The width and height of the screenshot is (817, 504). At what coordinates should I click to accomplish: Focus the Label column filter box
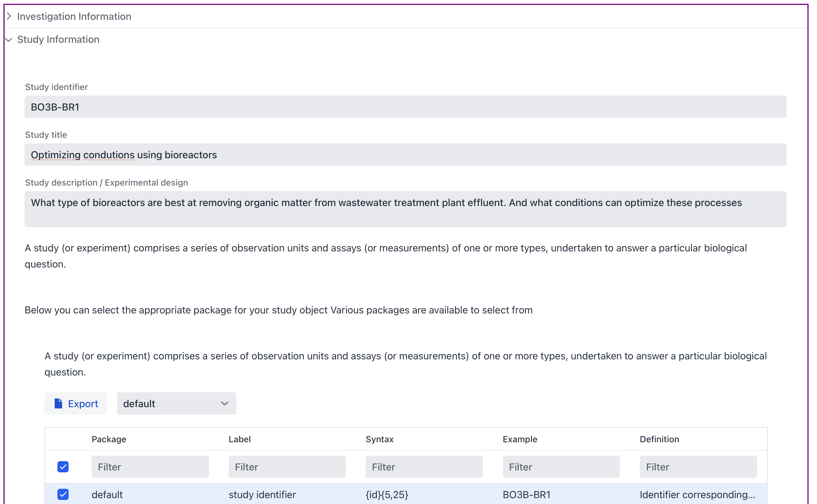[x=287, y=467]
